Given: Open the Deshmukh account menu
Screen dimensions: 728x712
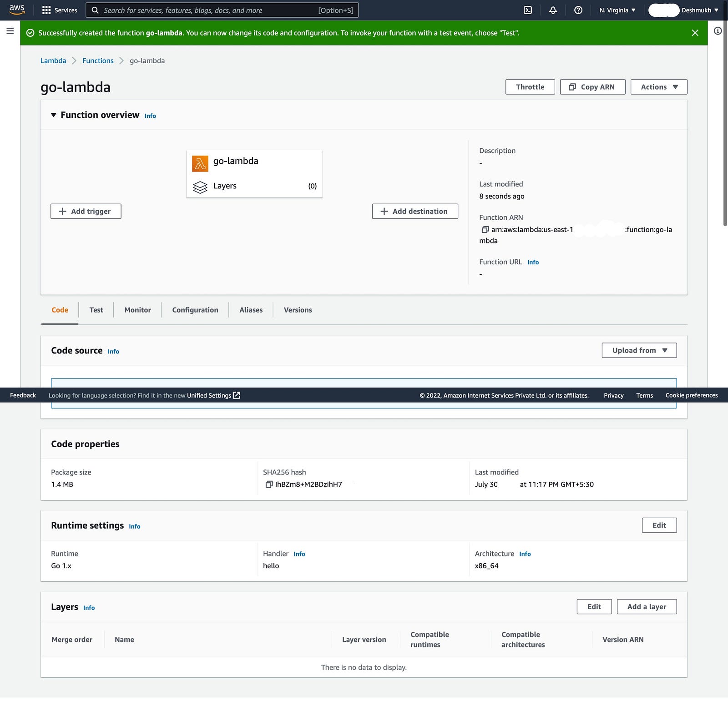Looking at the screenshot, I should point(683,10).
